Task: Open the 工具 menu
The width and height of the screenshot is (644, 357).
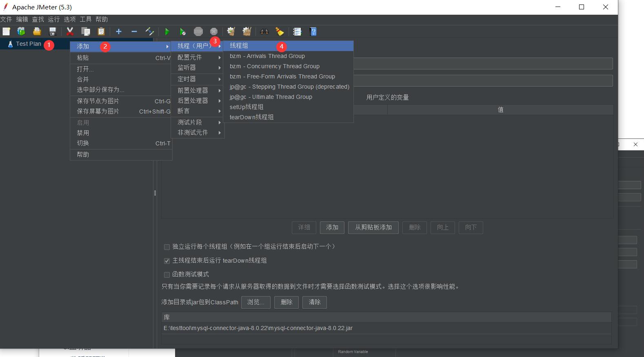Action: [86, 19]
